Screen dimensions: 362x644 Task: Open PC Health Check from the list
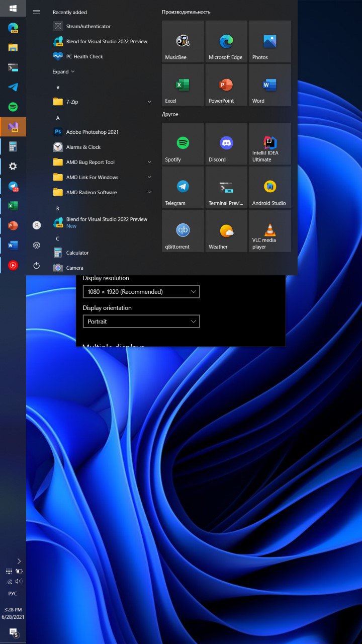(x=103, y=56)
